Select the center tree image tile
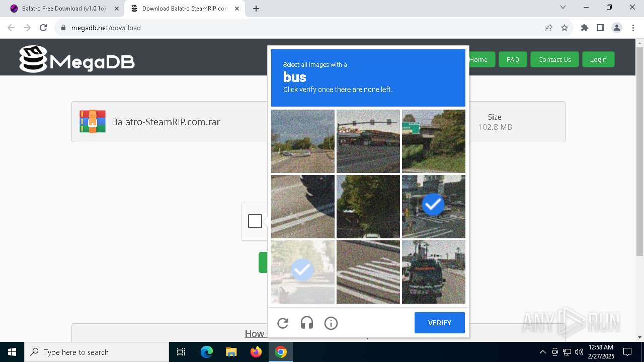 (x=368, y=207)
